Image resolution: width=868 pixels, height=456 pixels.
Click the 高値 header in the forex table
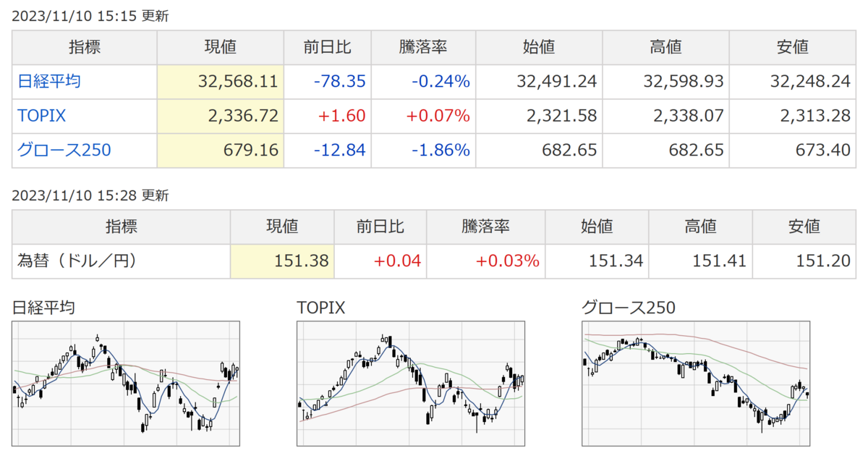click(700, 226)
